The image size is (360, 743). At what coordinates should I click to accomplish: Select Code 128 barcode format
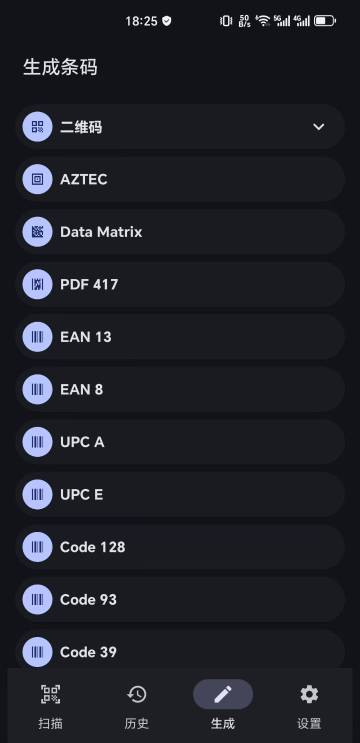point(180,547)
